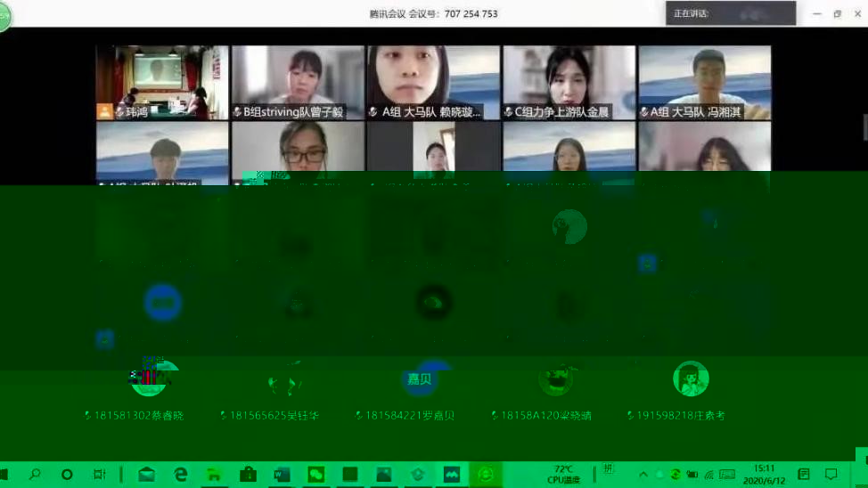This screenshot has width=868, height=488.
Task: Select A组 大马队 冯湘淇 video tile
Action: click(x=705, y=83)
